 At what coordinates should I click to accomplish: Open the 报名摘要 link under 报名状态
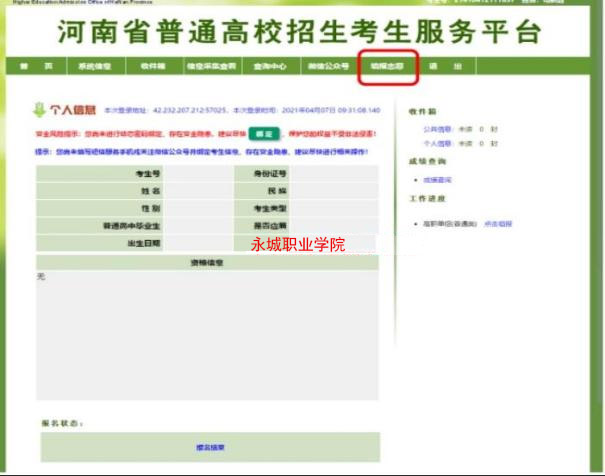tap(209, 447)
